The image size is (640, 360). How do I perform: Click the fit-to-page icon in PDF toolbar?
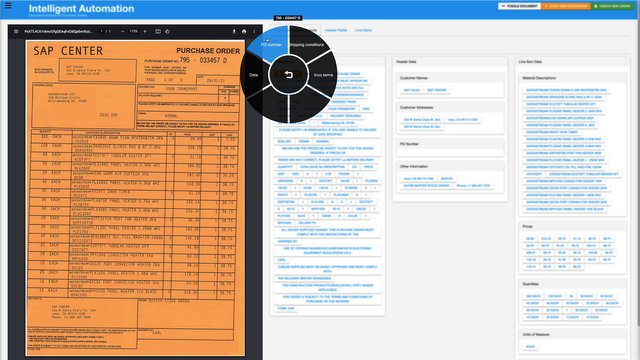(x=158, y=31)
